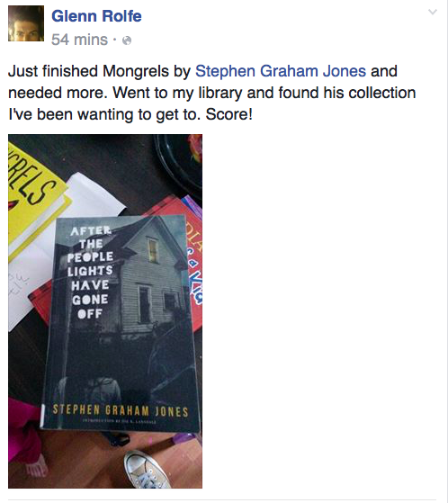448x503 pixels.
Task: Click the post text mentioning Mongrels
Action: pos(212,93)
